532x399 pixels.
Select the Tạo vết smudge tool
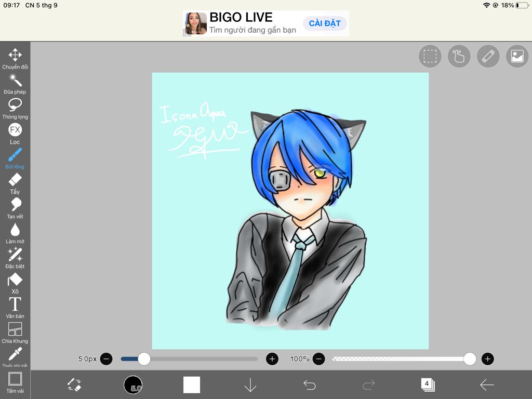[15, 208]
